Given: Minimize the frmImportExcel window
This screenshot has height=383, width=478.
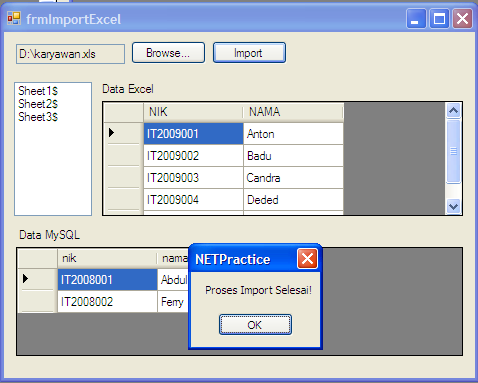Looking at the screenshot, I should point(416,19).
